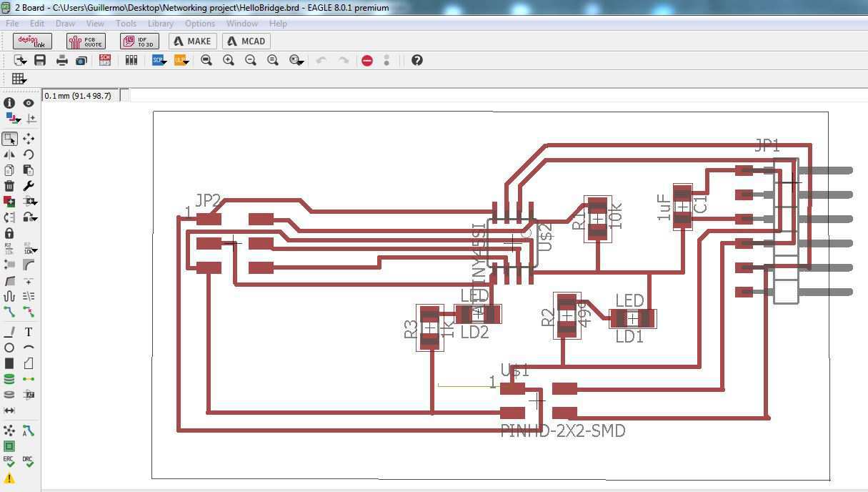Print the board layout
Viewport: 868px width, 492px height.
click(62, 61)
